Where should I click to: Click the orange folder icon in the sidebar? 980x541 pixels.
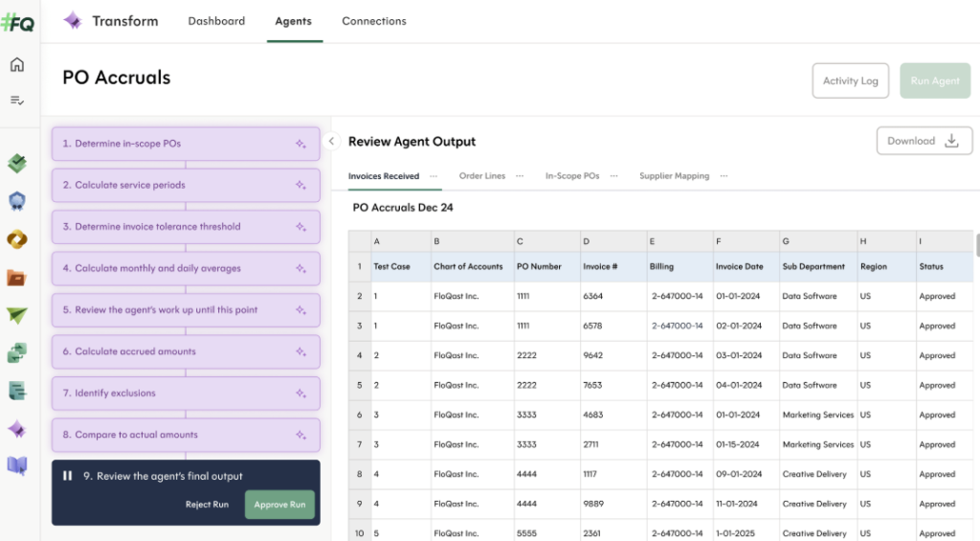[16, 278]
